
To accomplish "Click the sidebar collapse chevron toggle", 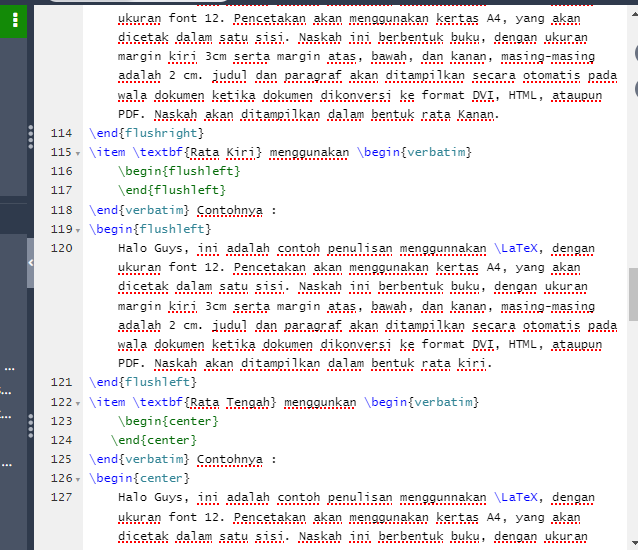I will pos(31,263).
